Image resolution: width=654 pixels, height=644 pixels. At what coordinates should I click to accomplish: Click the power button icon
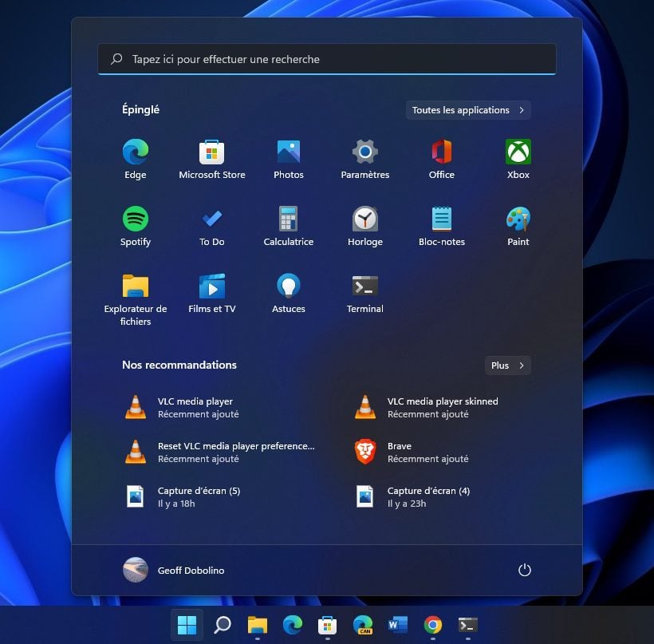point(524,570)
